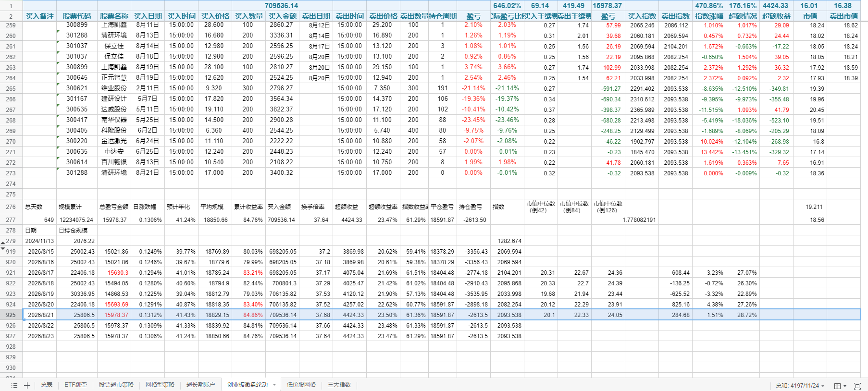Viewport: 868px width, 391px height.
Task: Expand hidden rows using the arrow above row 919
Action: point(3,248)
